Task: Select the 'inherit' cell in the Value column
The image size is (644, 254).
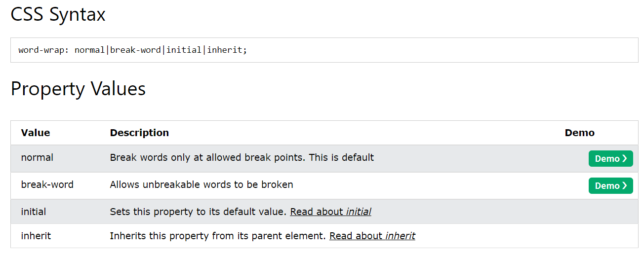Action: point(36,236)
